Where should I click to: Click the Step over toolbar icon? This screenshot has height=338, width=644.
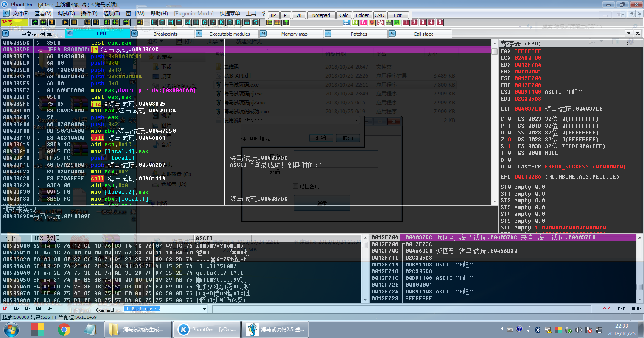(x=96, y=22)
